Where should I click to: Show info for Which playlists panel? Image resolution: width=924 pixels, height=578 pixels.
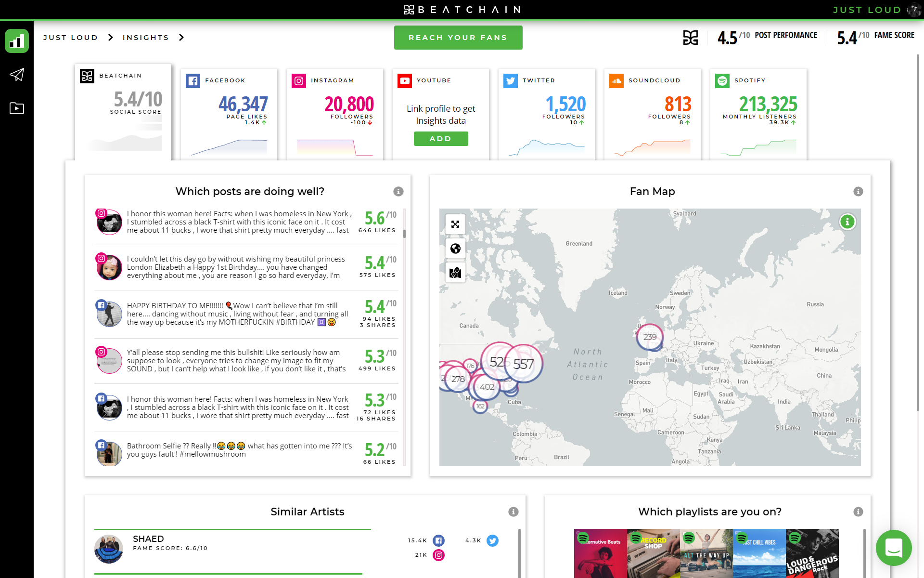point(858,512)
